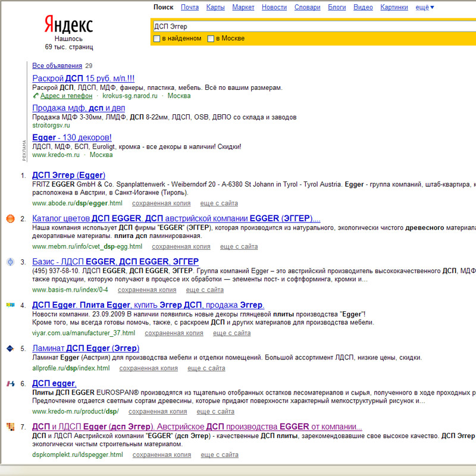Click URL text 'www.abode.ru/dsp/egger.html'
The image size is (476, 476).
click(x=77, y=203)
